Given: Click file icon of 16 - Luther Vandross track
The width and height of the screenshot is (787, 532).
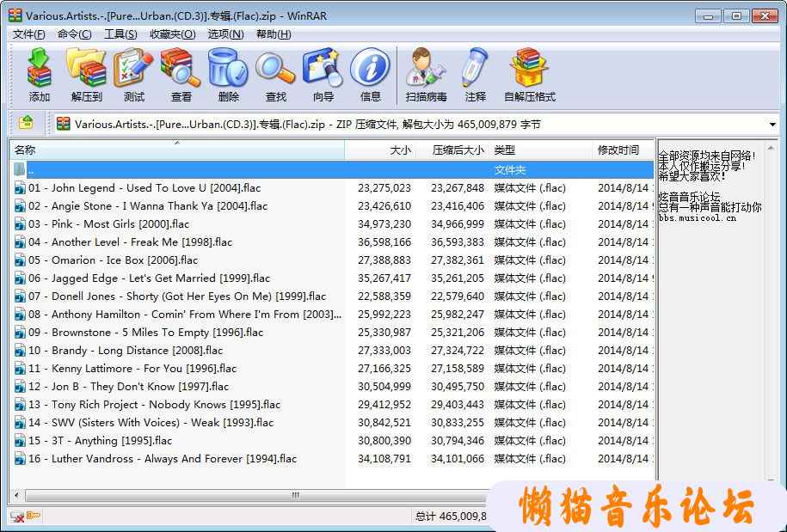Looking at the screenshot, I should pos(20,459).
